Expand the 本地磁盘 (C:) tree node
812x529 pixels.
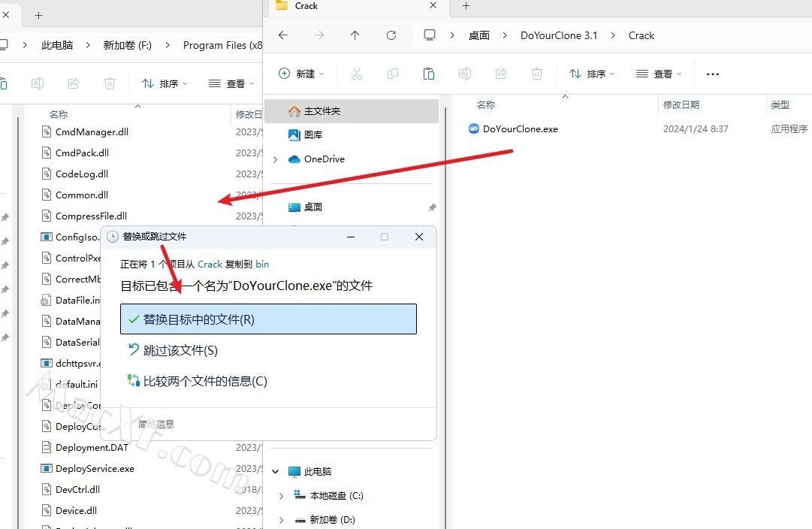click(x=281, y=496)
